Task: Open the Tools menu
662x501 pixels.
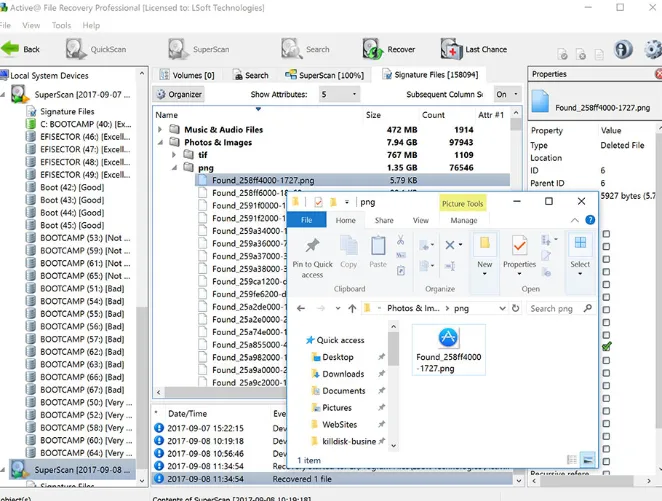Action: click(x=61, y=25)
